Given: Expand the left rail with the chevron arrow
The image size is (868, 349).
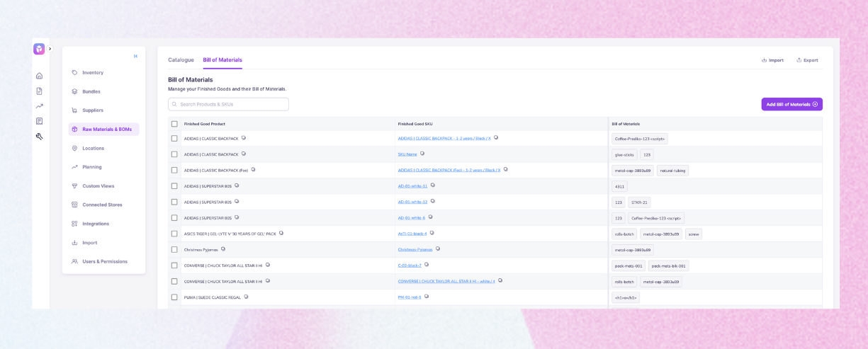Looking at the screenshot, I should (x=50, y=49).
